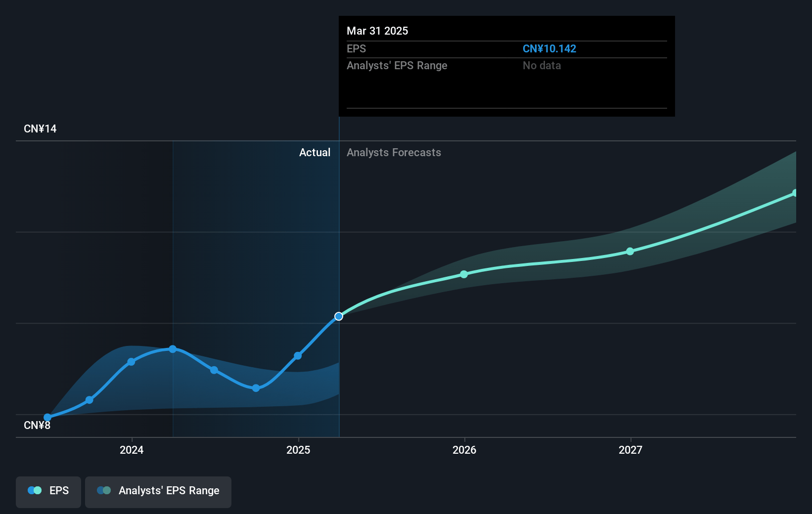Image resolution: width=812 pixels, height=514 pixels.
Task: Click the 'Analysts Forecasts' label
Action: pyautogui.click(x=394, y=152)
